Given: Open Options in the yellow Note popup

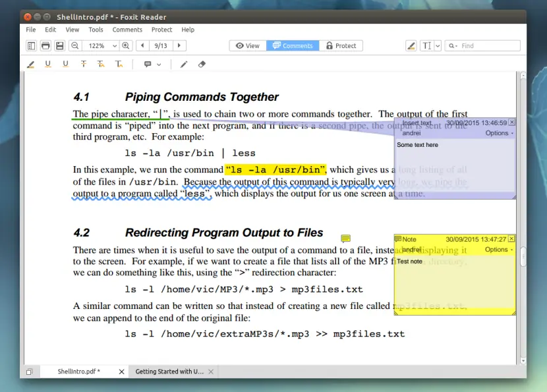Looking at the screenshot, I should tap(498, 249).
